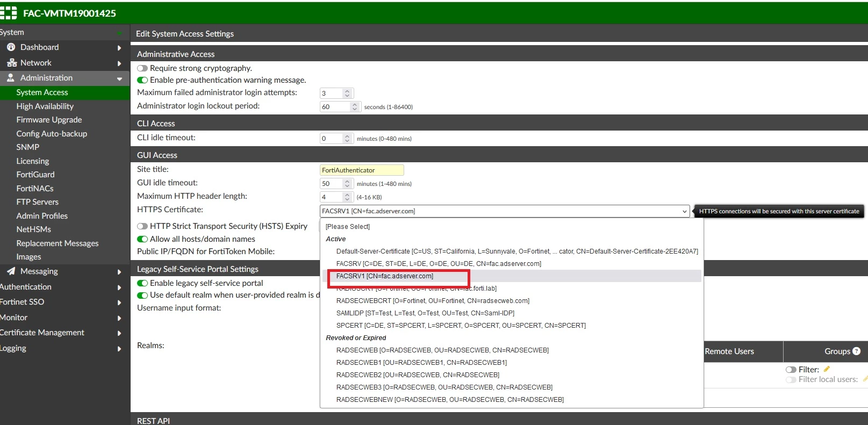Screen dimensions: 868x425
Task: Disable pre-authentication warning message toggle
Action: click(x=142, y=80)
